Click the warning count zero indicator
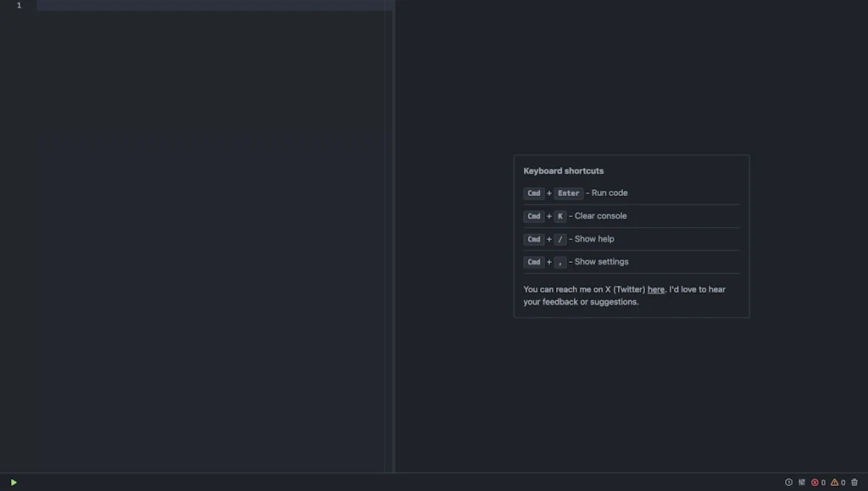 tap(843, 482)
